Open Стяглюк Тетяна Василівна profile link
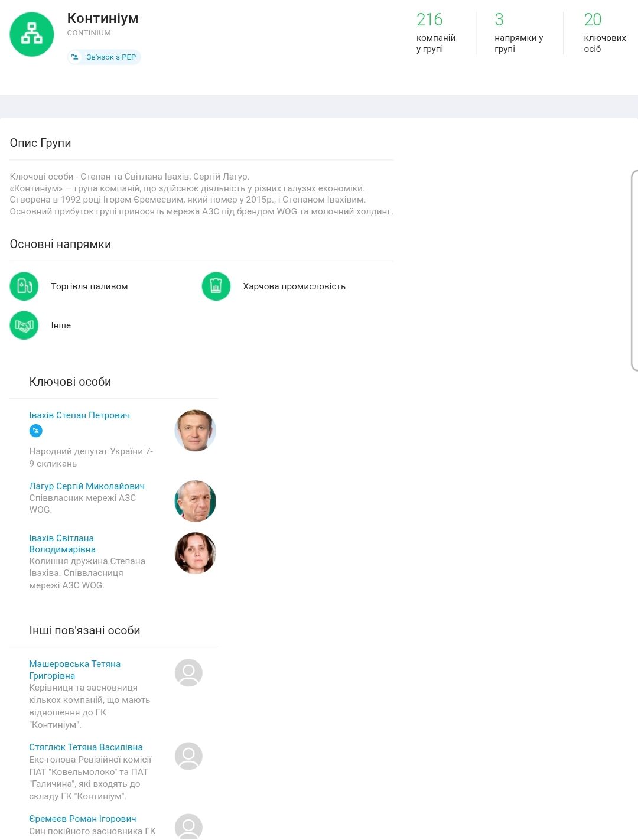This screenshot has height=840, width=638. point(86,747)
